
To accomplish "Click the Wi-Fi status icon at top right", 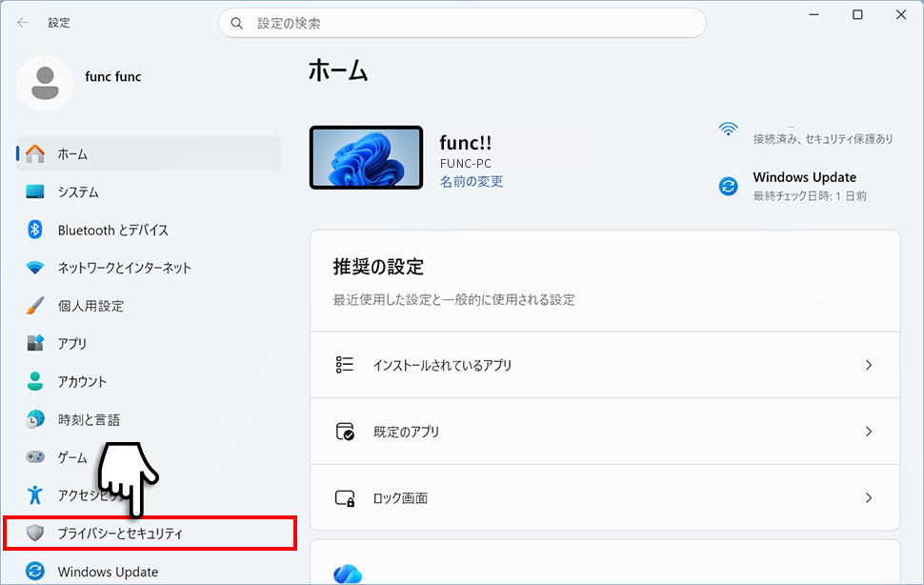I will pyautogui.click(x=729, y=129).
